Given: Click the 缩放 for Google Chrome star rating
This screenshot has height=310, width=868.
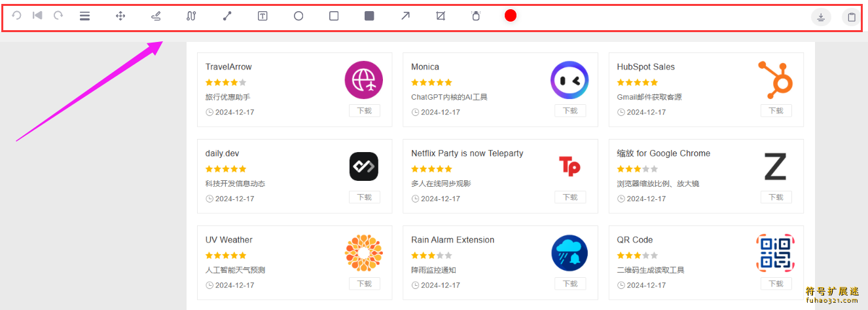Looking at the screenshot, I should [x=638, y=169].
